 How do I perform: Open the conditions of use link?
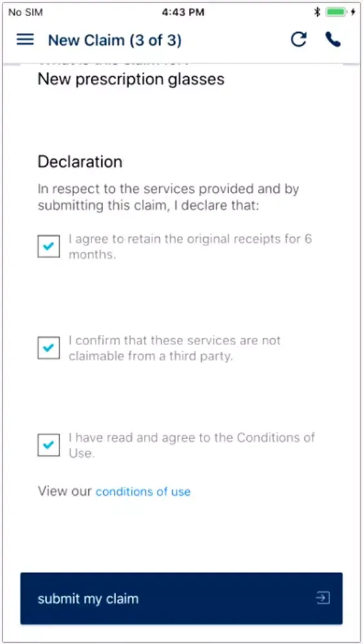click(143, 491)
